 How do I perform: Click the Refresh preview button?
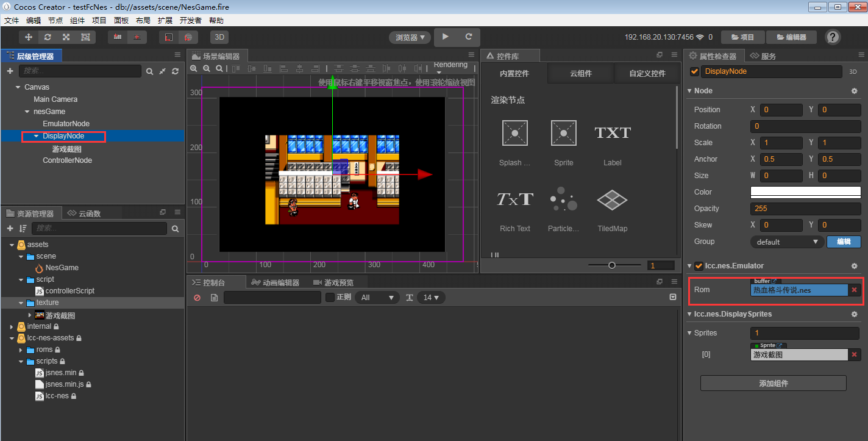pyautogui.click(x=469, y=37)
